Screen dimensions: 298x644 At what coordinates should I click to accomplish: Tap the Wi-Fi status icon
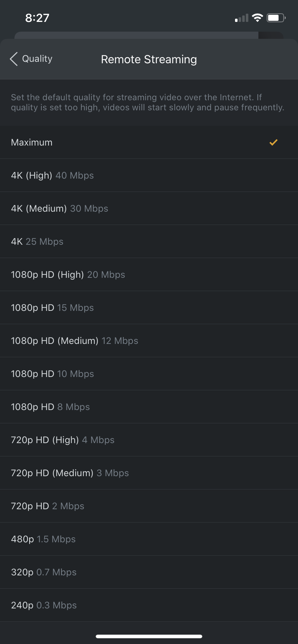point(257,18)
